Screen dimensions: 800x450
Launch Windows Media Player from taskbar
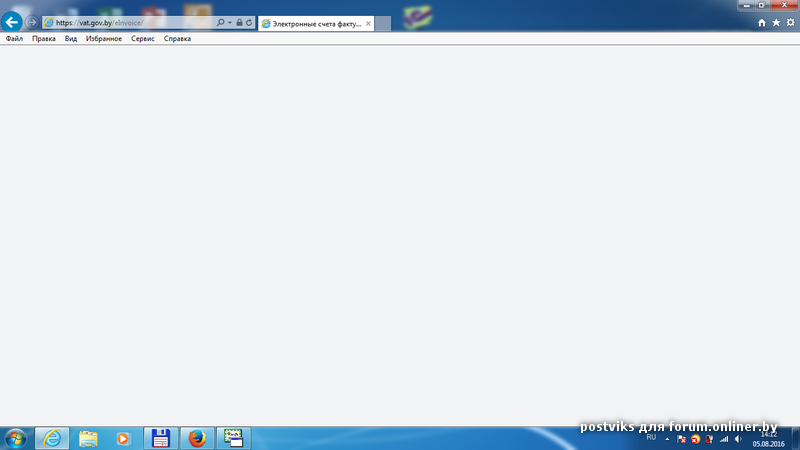123,438
